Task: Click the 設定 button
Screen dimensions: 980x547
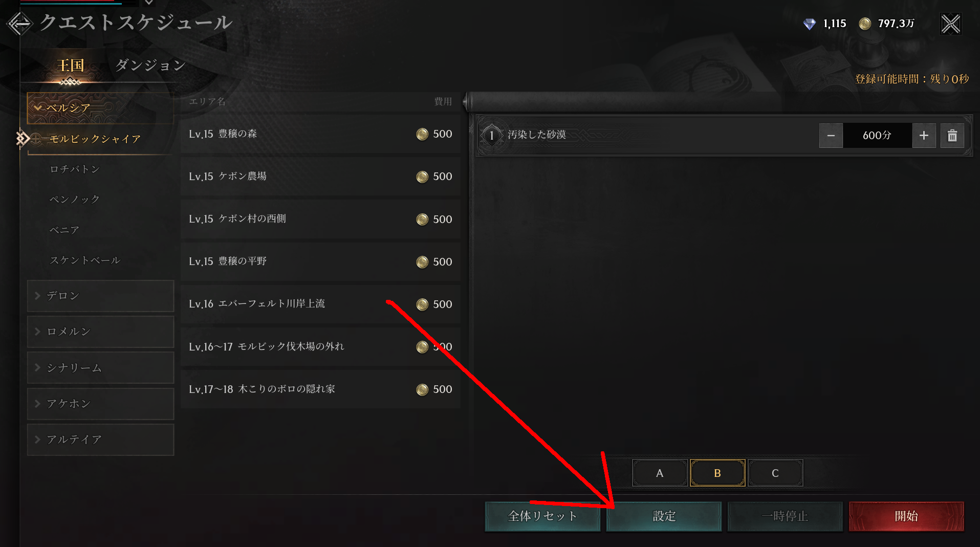Action: pos(664,516)
